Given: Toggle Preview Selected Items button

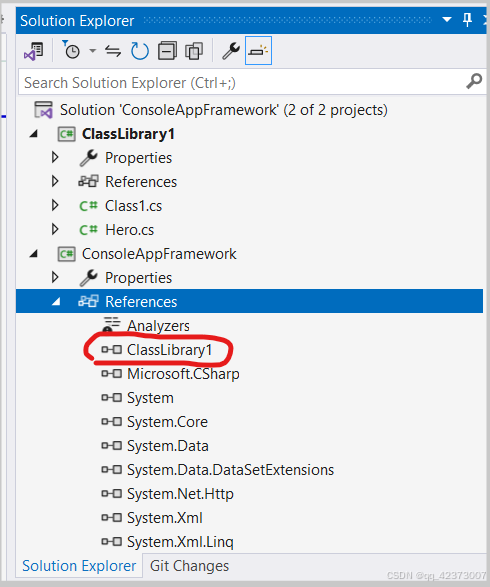Looking at the screenshot, I should point(258,51).
